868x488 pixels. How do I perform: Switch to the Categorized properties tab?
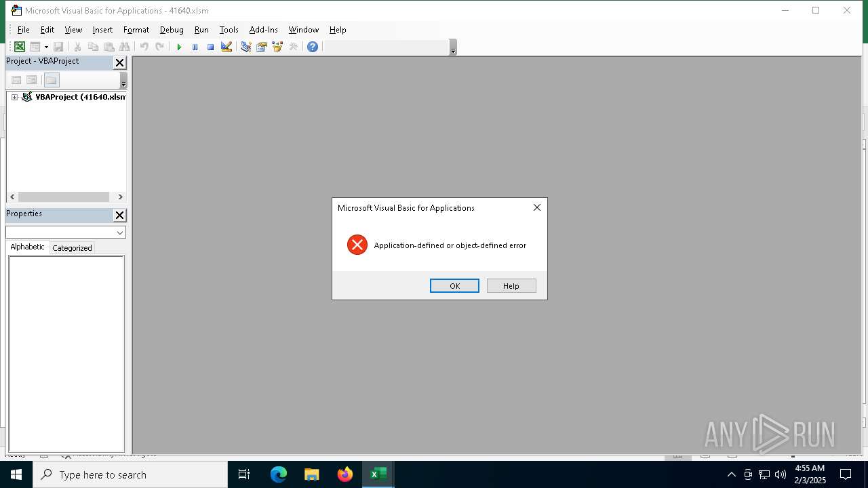(x=72, y=248)
